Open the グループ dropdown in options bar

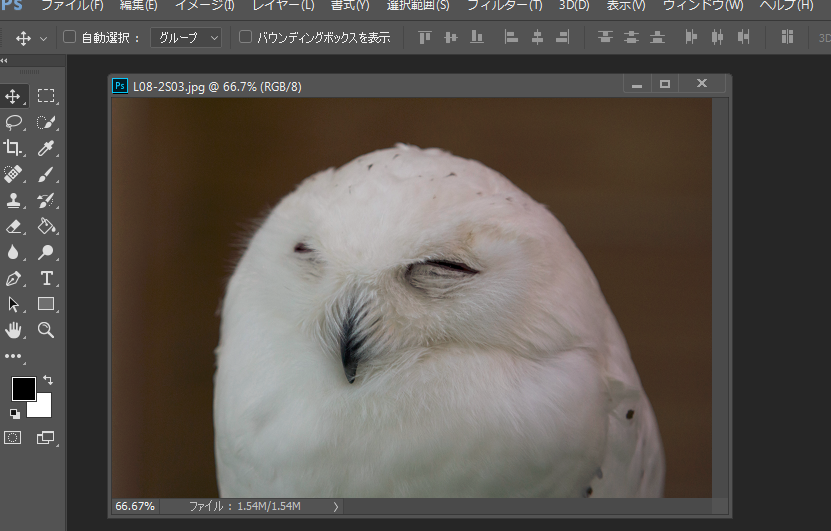[x=186, y=38]
